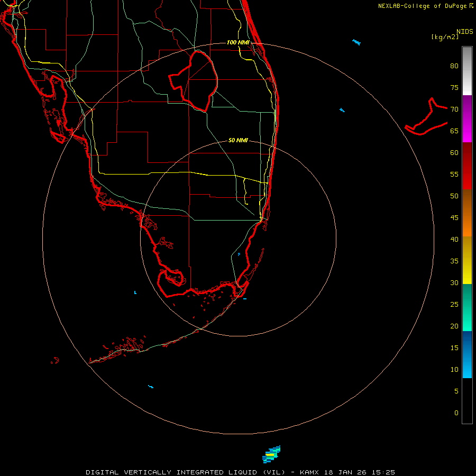Select the 35 value on the scale

(x=454, y=261)
